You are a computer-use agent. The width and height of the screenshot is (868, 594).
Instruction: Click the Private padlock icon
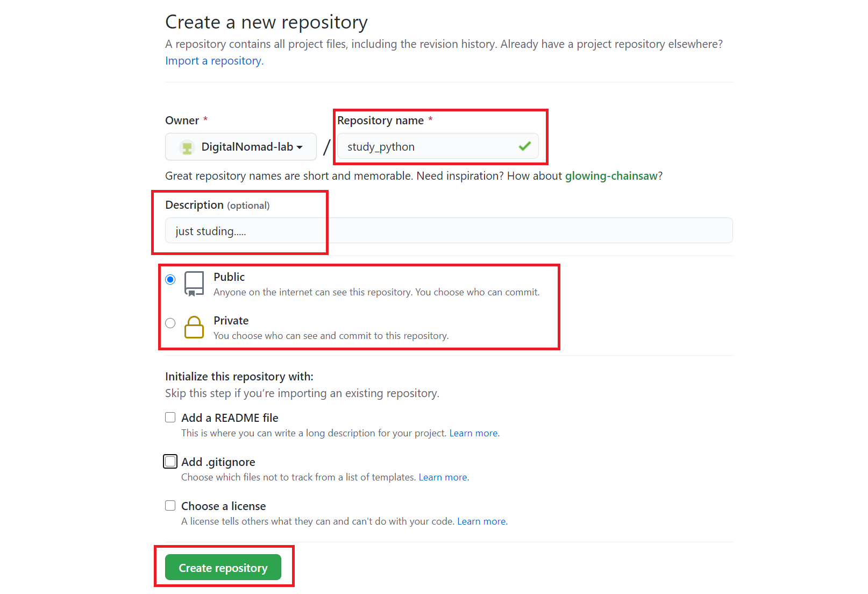tap(194, 327)
